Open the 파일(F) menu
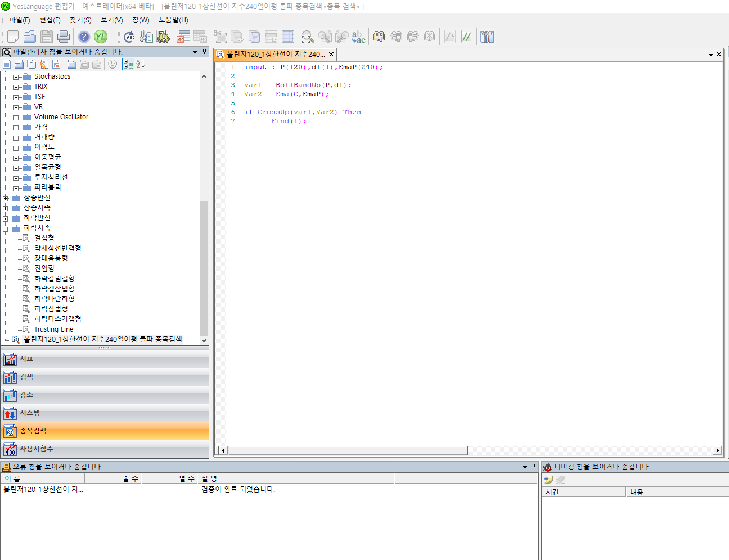Screen dimensions: 729x560 click(x=20, y=20)
